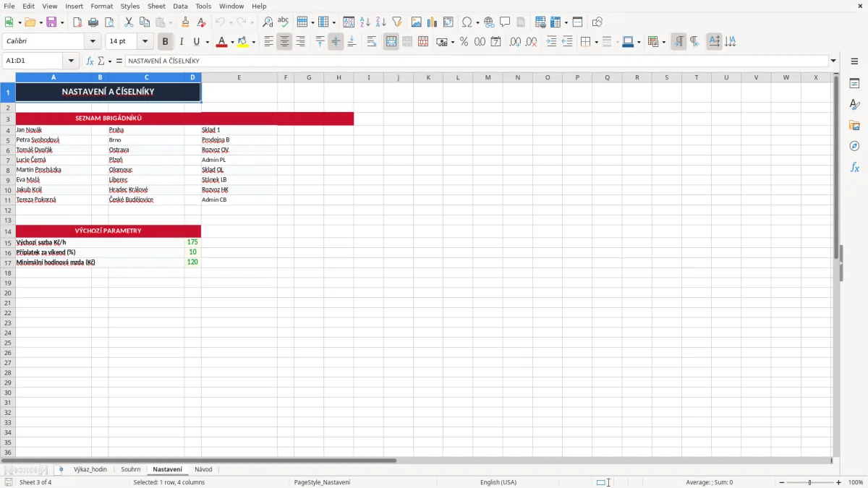Click the AutoFilter funnel icon

[396, 22]
